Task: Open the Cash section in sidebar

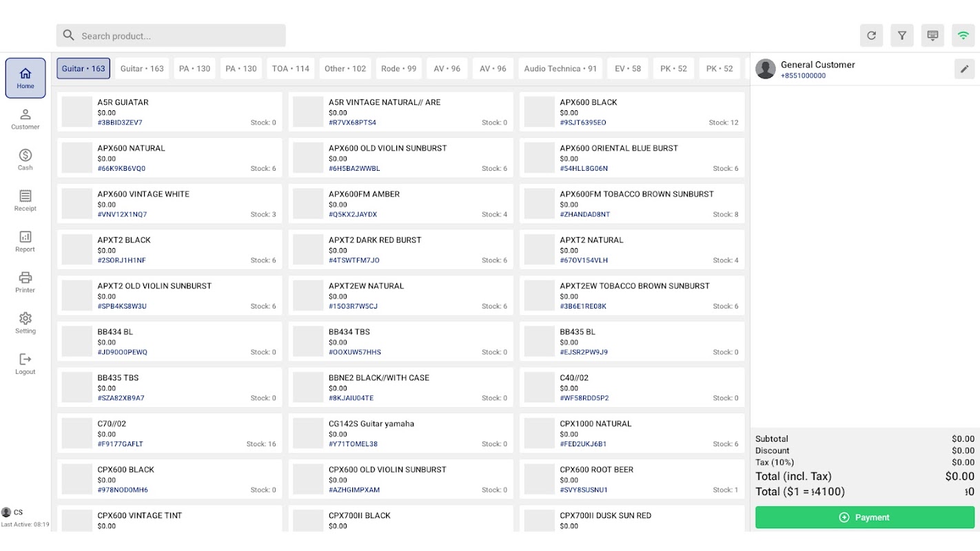Action: tap(25, 160)
